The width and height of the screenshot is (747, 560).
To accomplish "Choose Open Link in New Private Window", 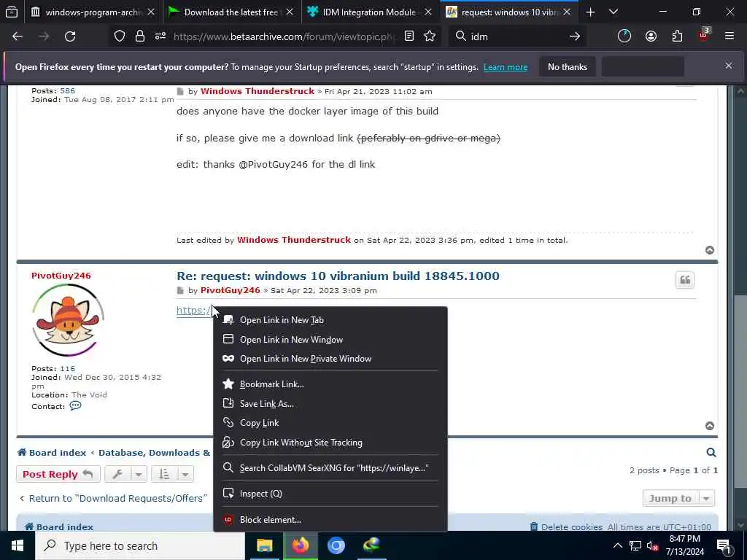I will 330,359.
